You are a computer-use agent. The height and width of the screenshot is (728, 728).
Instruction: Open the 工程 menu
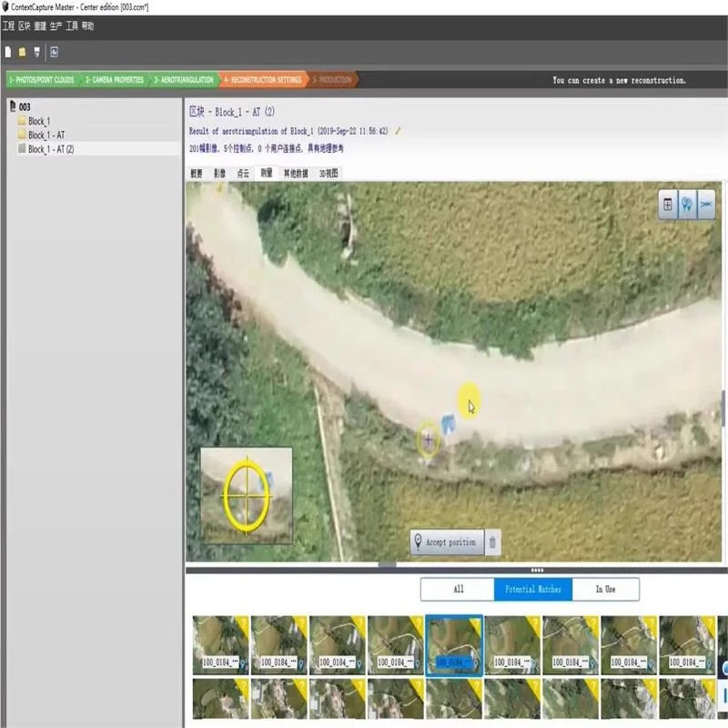pos(8,26)
